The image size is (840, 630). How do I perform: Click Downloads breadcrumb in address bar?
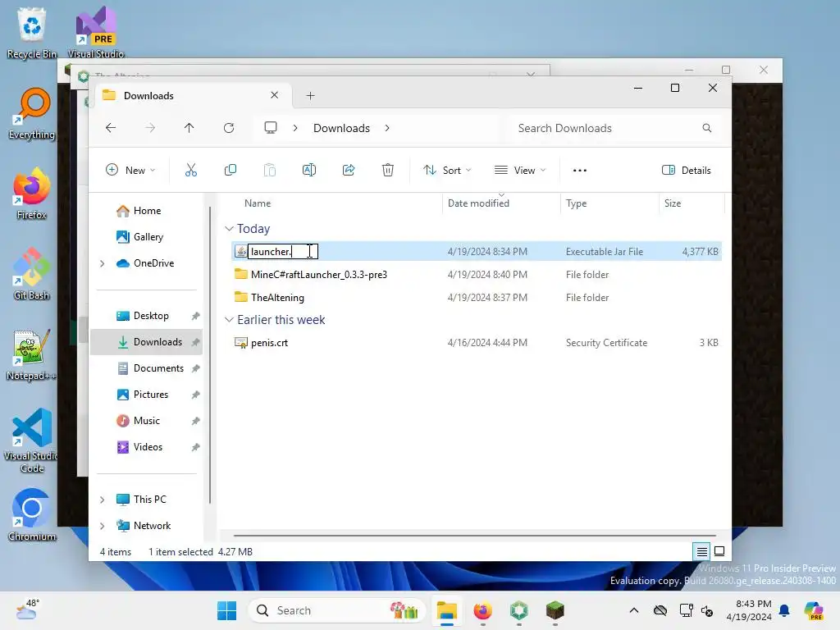pos(341,129)
